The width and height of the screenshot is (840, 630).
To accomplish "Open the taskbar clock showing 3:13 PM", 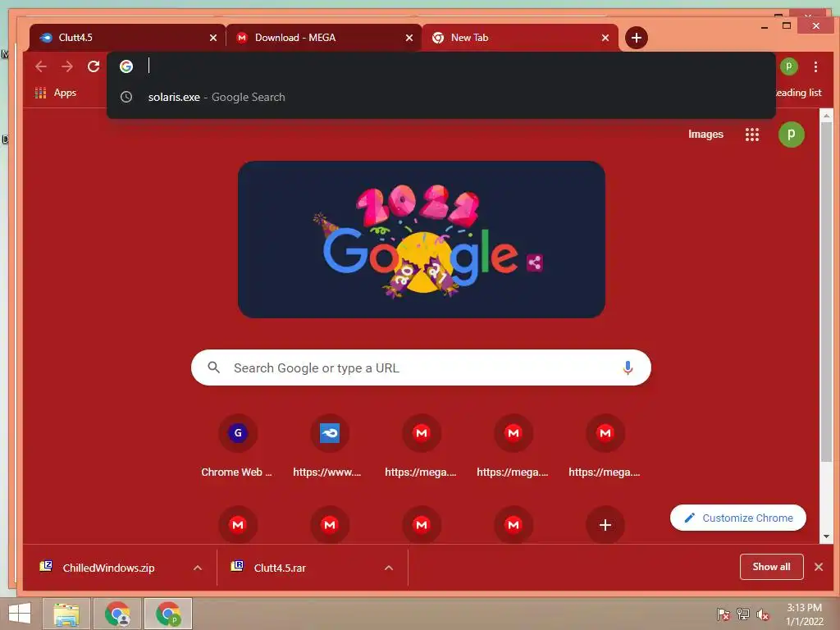I will (804, 614).
